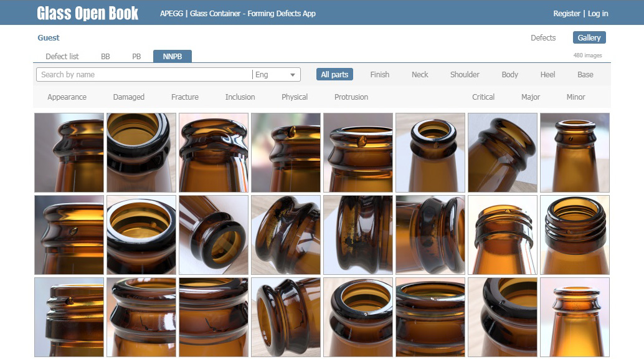Image resolution: width=644 pixels, height=359 pixels.
Task: Filter gallery by Heel defects
Action: (547, 74)
